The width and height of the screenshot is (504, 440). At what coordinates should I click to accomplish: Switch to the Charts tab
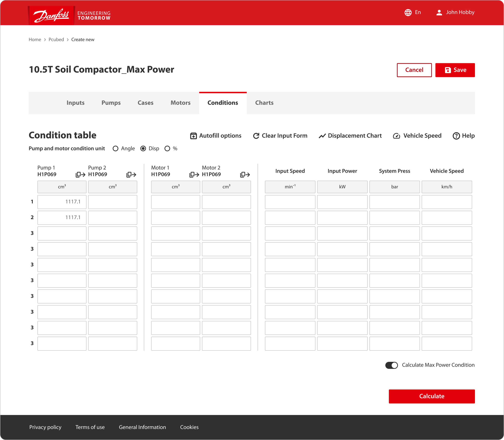264,103
